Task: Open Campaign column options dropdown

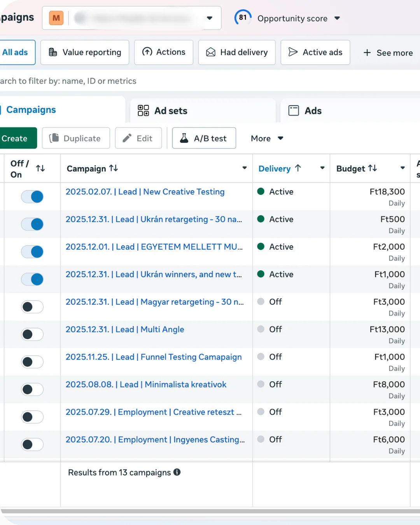Action: [x=245, y=168]
